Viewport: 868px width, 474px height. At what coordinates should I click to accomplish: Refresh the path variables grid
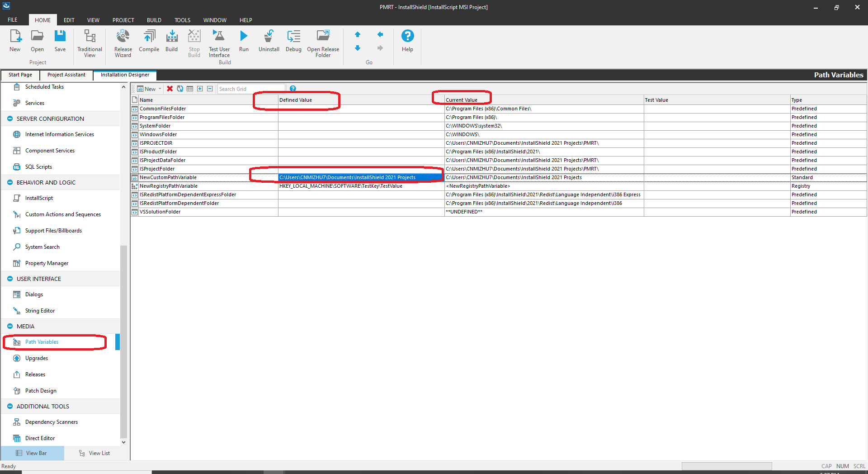(x=180, y=89)
